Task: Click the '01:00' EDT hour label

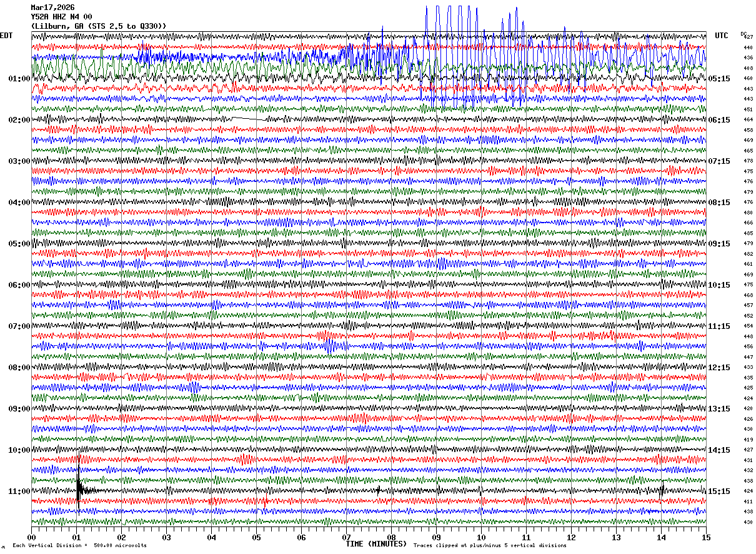Action: tap(19, 79)
